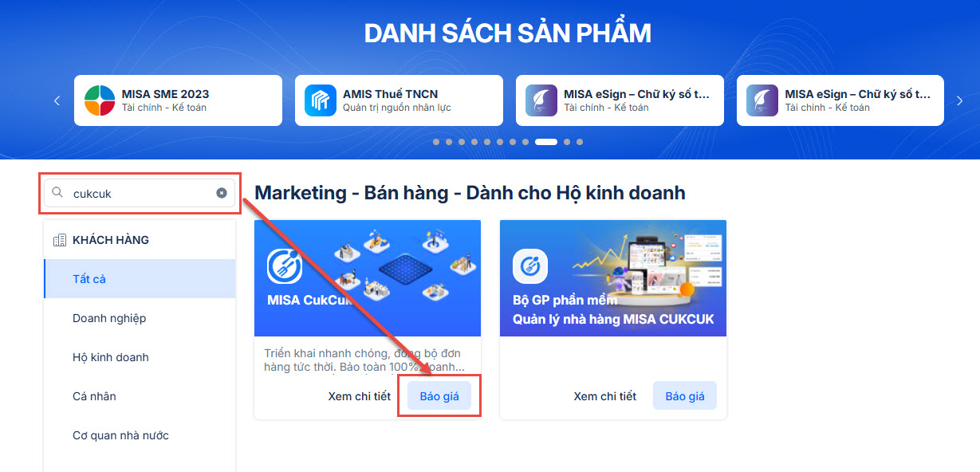Click Báo giá on the MISA CukCuk card

pyautogui.click(x=439, y=396)
